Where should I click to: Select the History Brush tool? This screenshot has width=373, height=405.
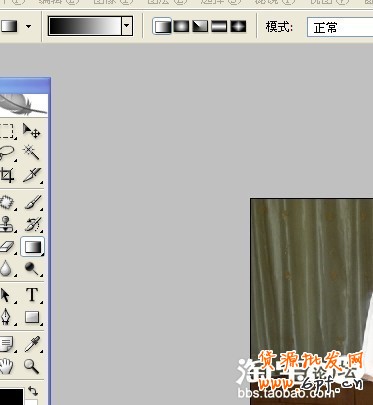coord(32,224)
